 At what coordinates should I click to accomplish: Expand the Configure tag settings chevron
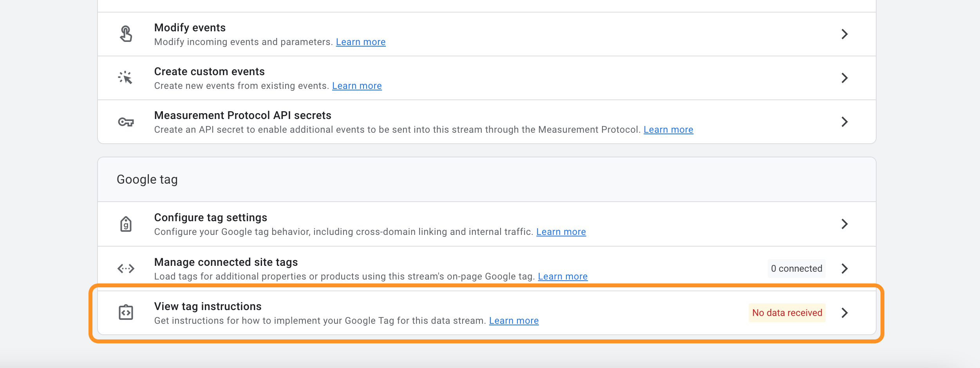pyautogui.click(x=844, y=224)
